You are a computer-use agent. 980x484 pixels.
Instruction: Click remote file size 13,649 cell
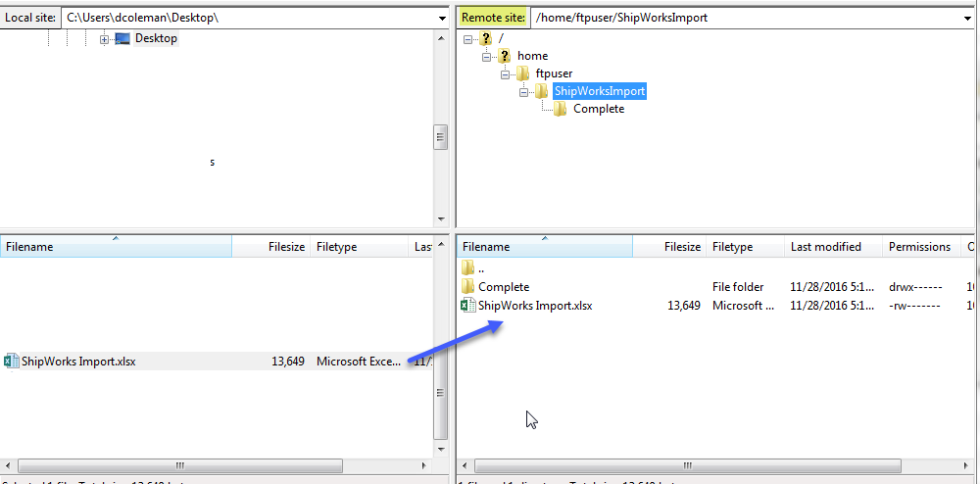682,306
